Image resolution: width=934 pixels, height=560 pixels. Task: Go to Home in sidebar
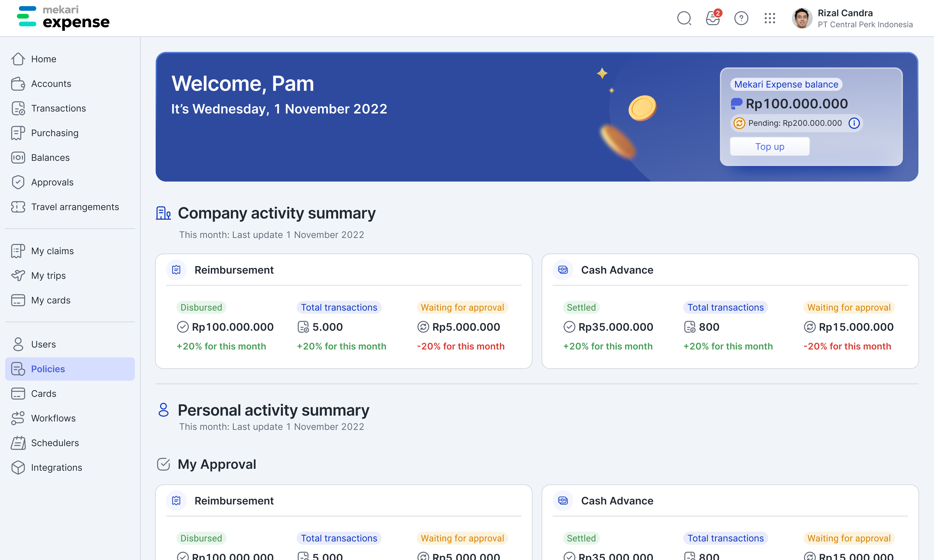43,59
